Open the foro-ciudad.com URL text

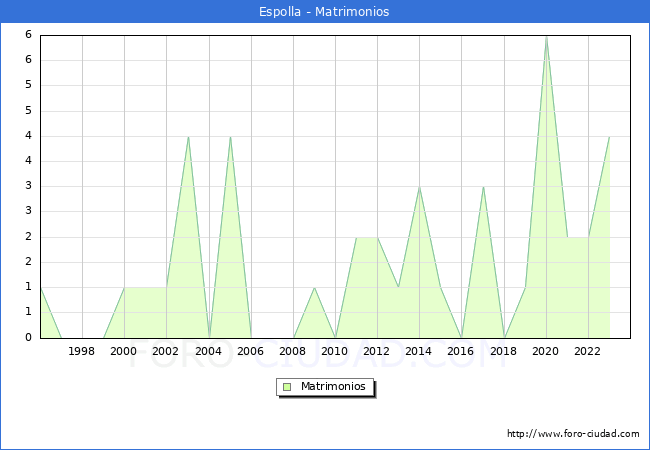pos(573,434)
